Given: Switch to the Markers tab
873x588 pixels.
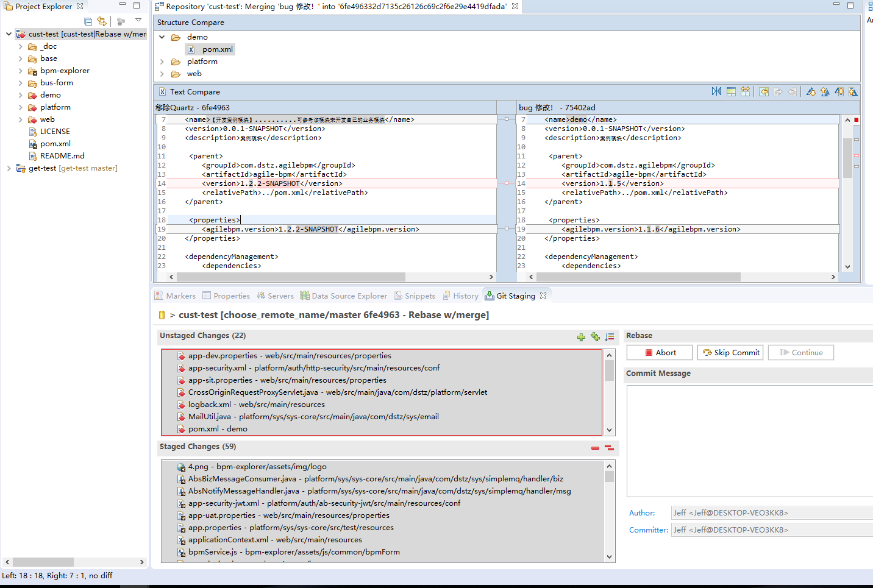Looking at the screenshot, I should click(x=175, y=296).
